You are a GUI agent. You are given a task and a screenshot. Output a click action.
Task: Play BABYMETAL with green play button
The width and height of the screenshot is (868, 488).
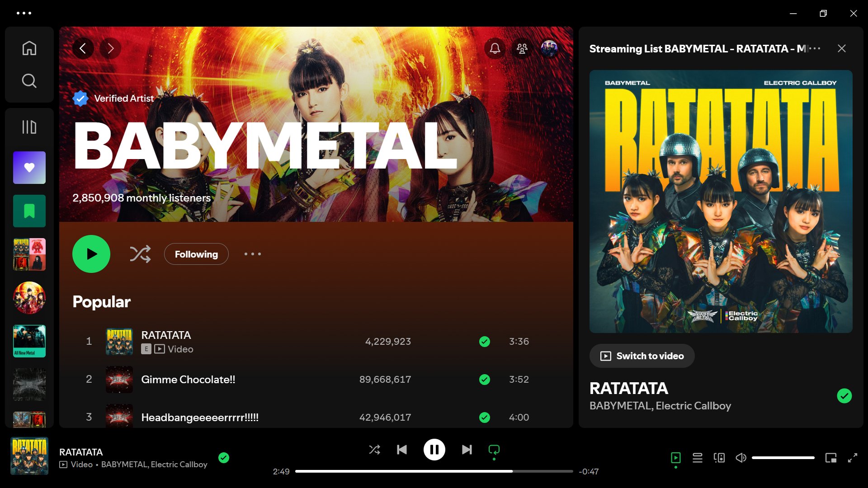[91, 254]
